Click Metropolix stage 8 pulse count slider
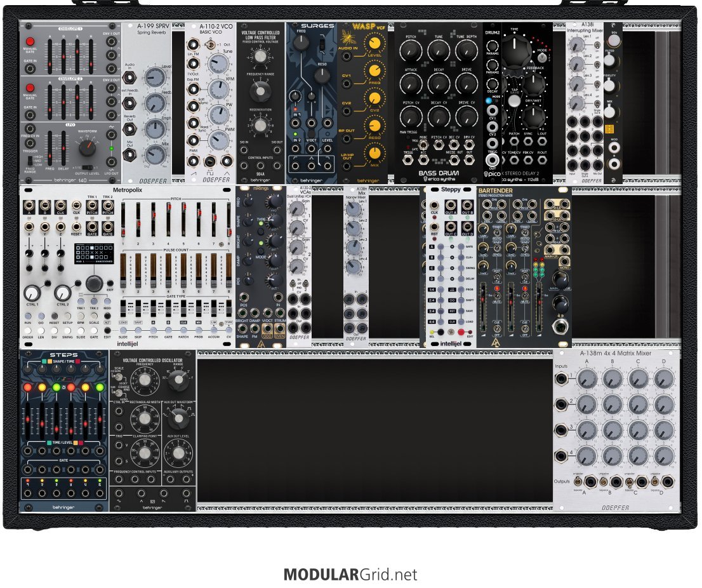Image resolution: width=702 pixels, height=588 pixels. 228,271
